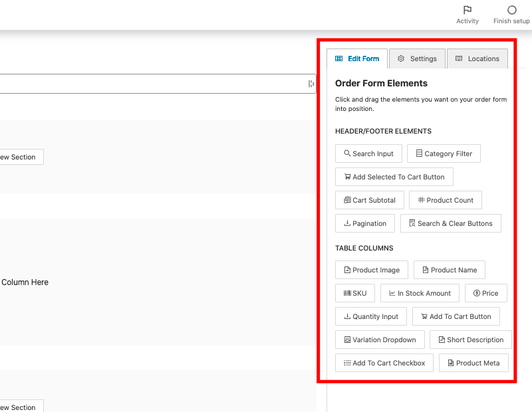Select the Add To Cart Checkbox element
532x412 pixels.
[384, 363]
